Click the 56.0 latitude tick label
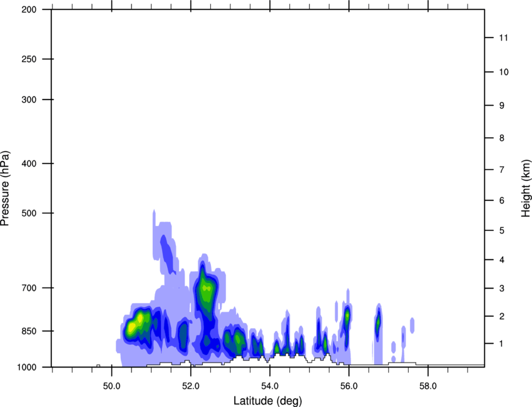This screenshot has width=532, height=407. (349, 386)
